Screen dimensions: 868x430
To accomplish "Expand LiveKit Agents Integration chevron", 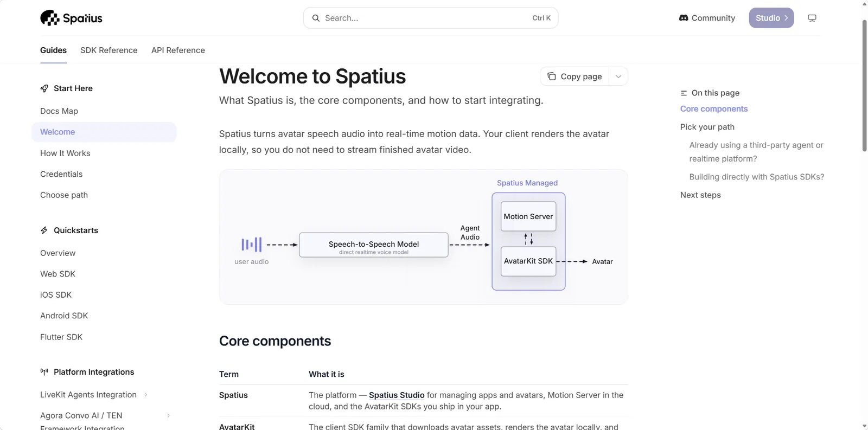I will point(146,395).
